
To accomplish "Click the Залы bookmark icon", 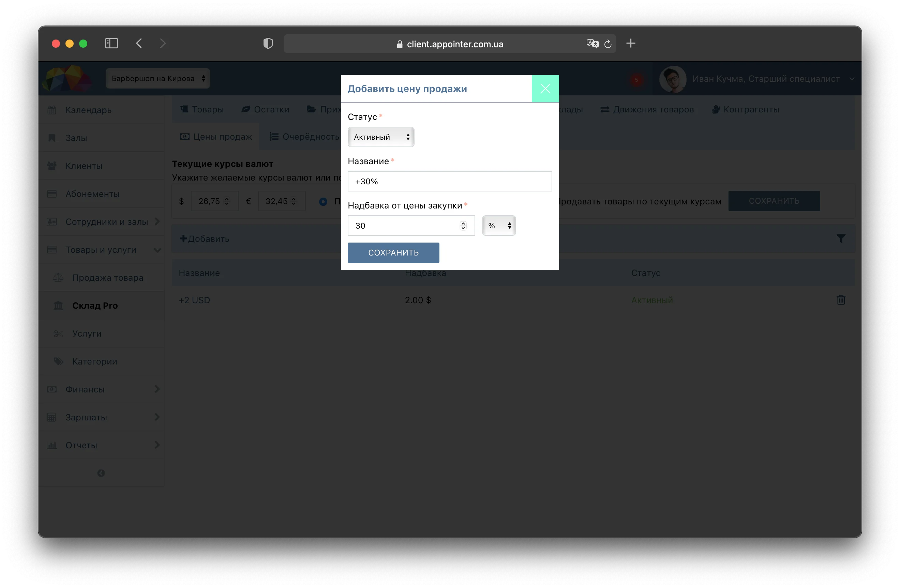I will 52,138.
